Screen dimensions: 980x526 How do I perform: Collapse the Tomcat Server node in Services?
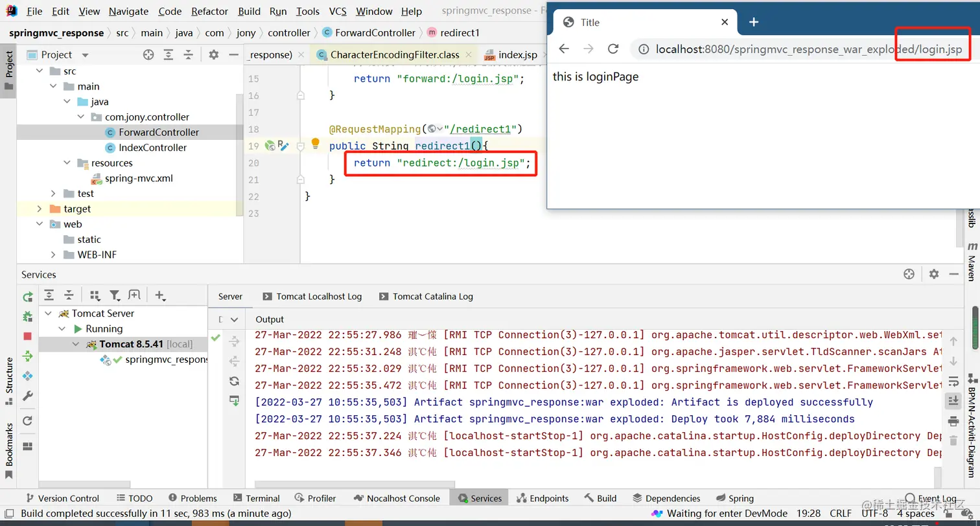[x=48, y=314]
